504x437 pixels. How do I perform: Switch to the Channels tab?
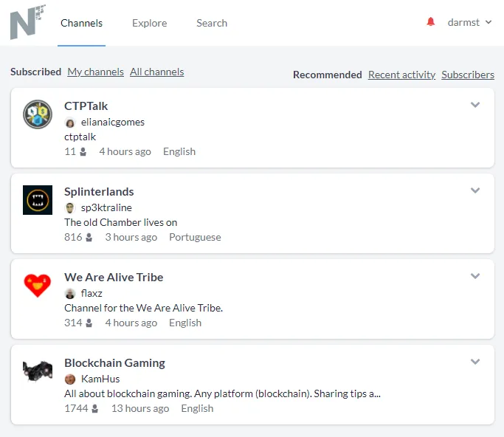tap(81, 23)
